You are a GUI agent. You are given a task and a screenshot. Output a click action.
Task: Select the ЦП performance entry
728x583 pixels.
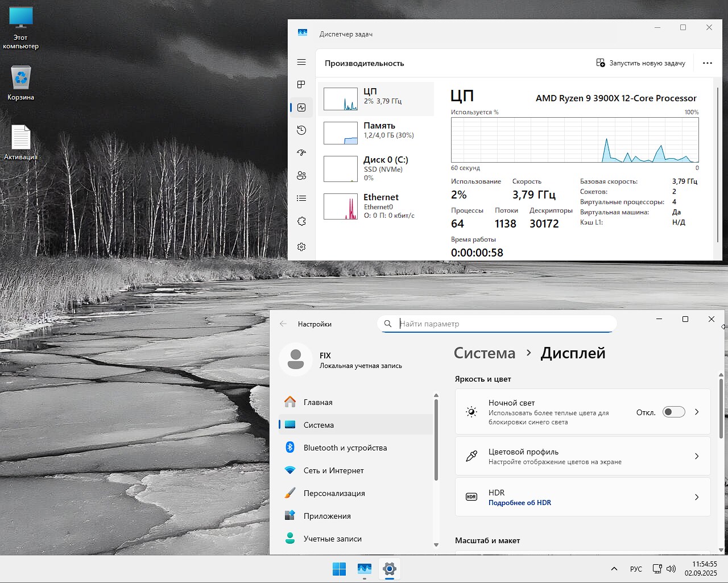point(376,98)
